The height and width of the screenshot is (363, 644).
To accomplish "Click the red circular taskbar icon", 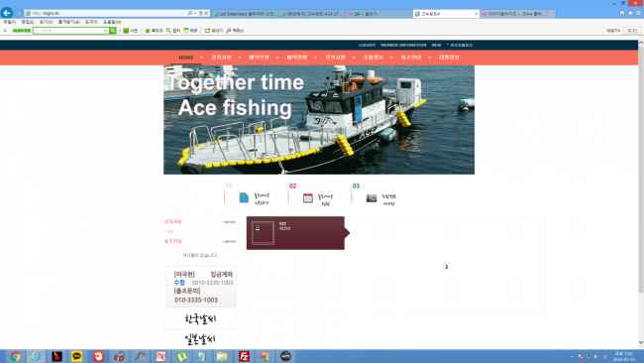I will tap(98, 356).
